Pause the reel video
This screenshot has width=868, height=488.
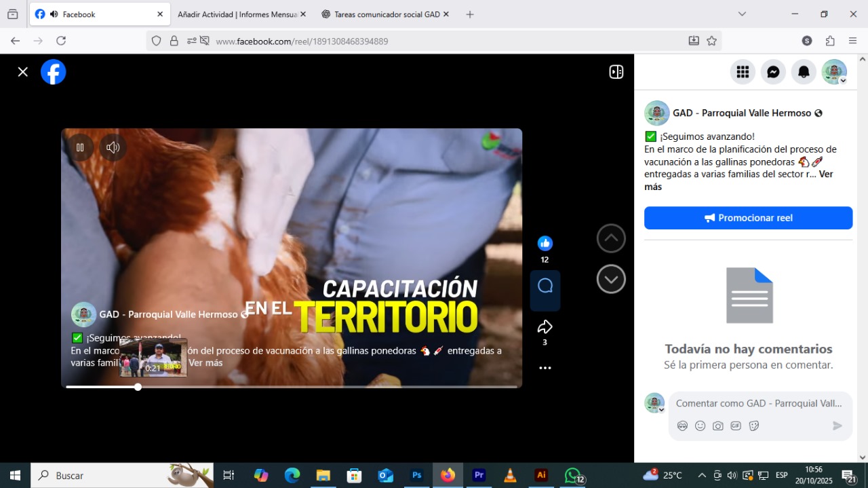pyautogui.click(x=80, y=147)
